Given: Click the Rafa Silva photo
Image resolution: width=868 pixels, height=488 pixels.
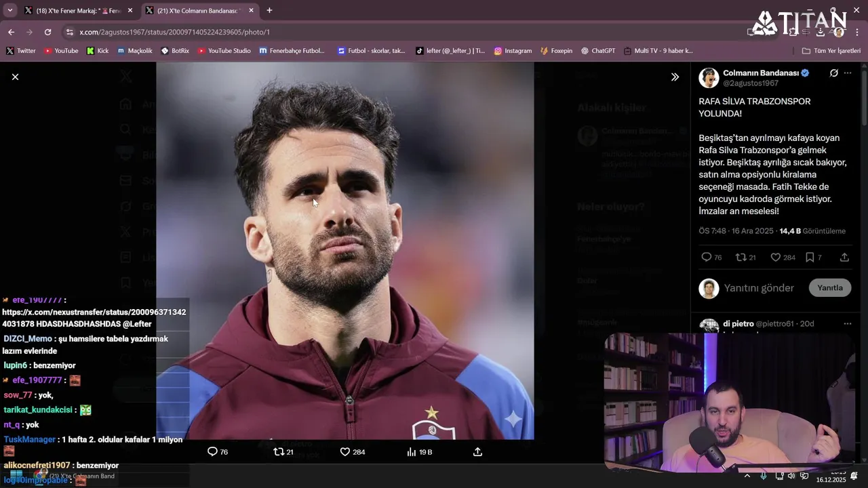Looking at the screenshot, I should click(x=344, y=251).
